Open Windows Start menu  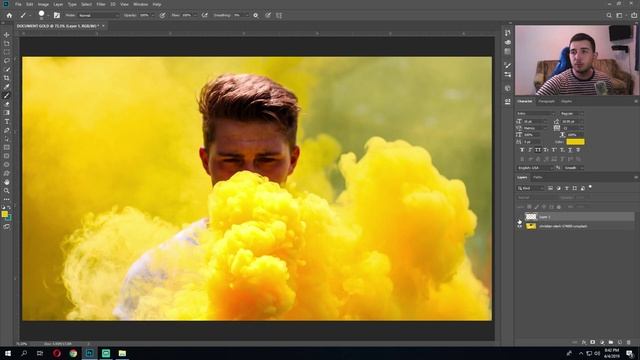point(8,353)
